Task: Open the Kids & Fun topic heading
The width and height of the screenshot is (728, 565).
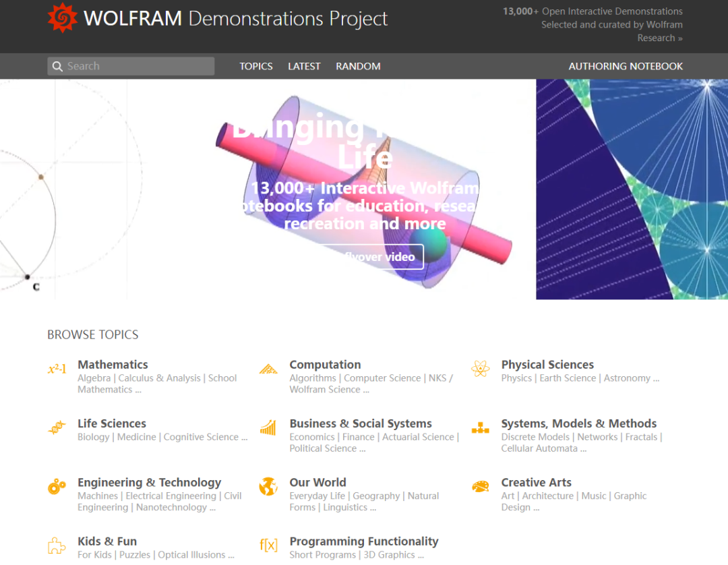Action: [107, 541]
